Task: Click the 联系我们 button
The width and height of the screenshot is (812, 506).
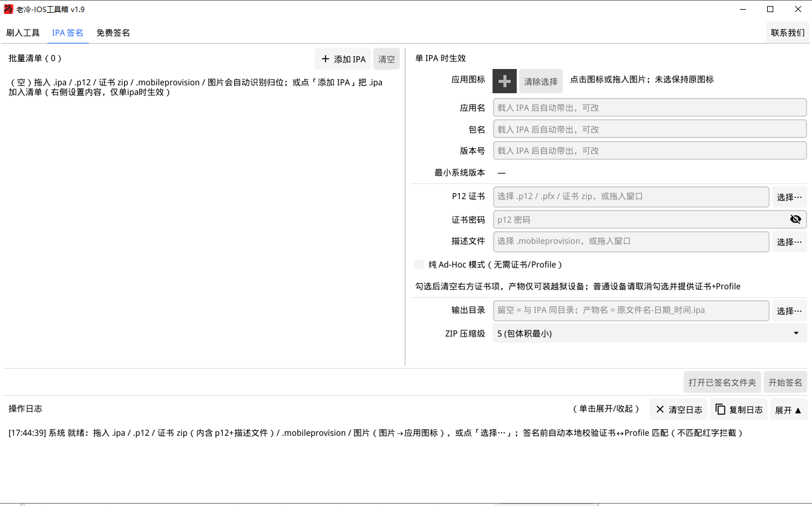Action: tap(788, 33)
